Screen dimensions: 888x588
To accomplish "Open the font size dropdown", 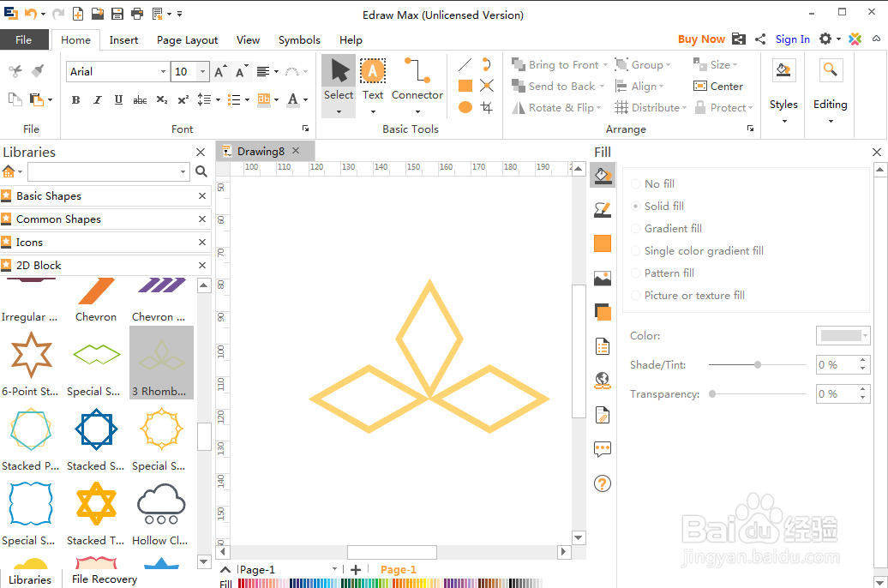I will [203, 71].
